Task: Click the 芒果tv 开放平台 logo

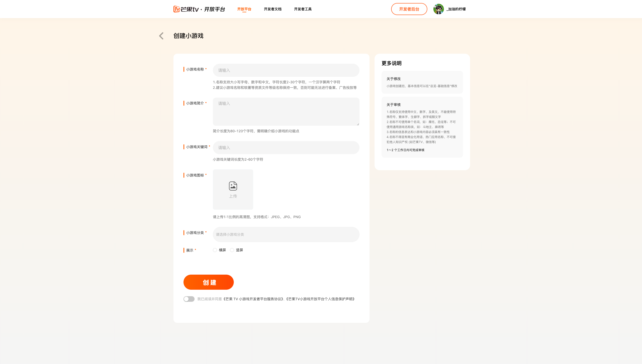Action: [x=199, y=9]
